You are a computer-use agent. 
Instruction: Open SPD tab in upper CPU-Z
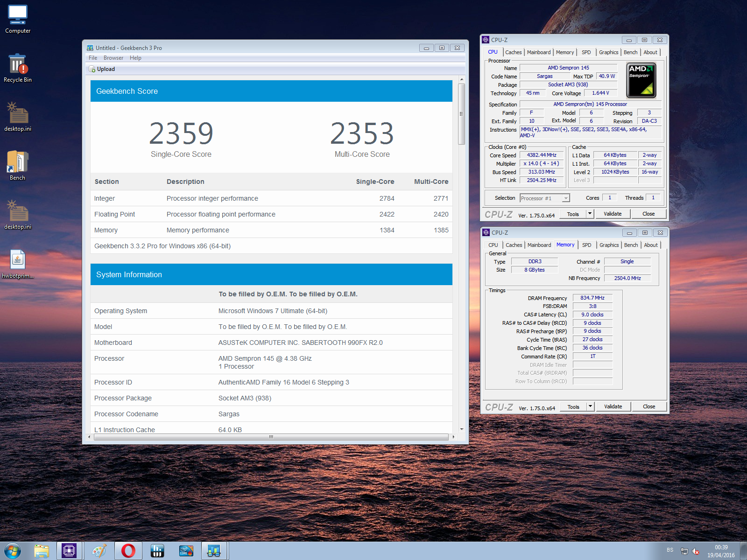[586, 52]
